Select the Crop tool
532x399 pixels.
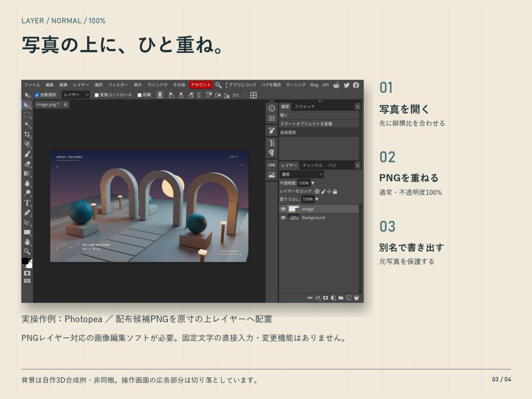(27, 135)
